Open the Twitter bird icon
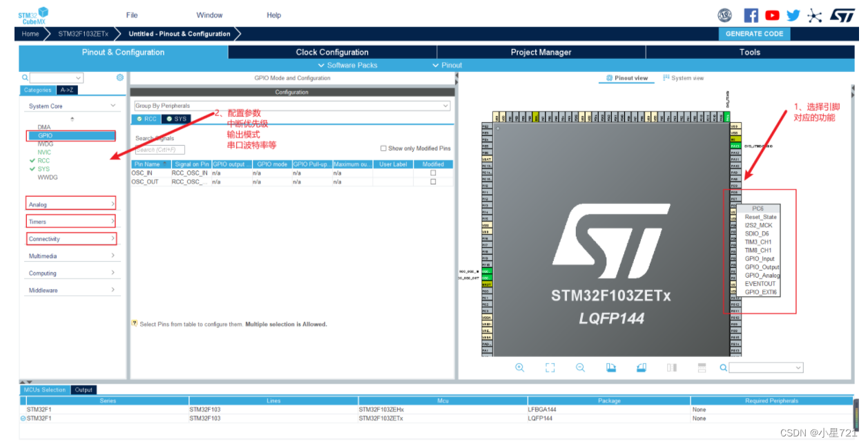 click(793, 15)
